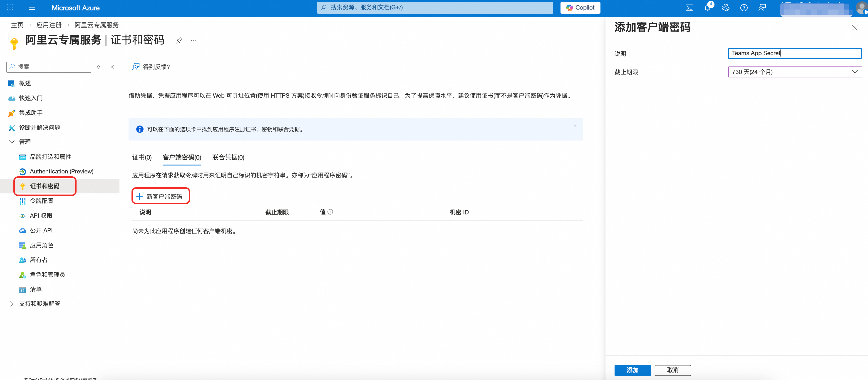This screenshot has width=868, height=380.
Task: Switch to the 联合凭据(0) tab
Action: click(228, 157)
